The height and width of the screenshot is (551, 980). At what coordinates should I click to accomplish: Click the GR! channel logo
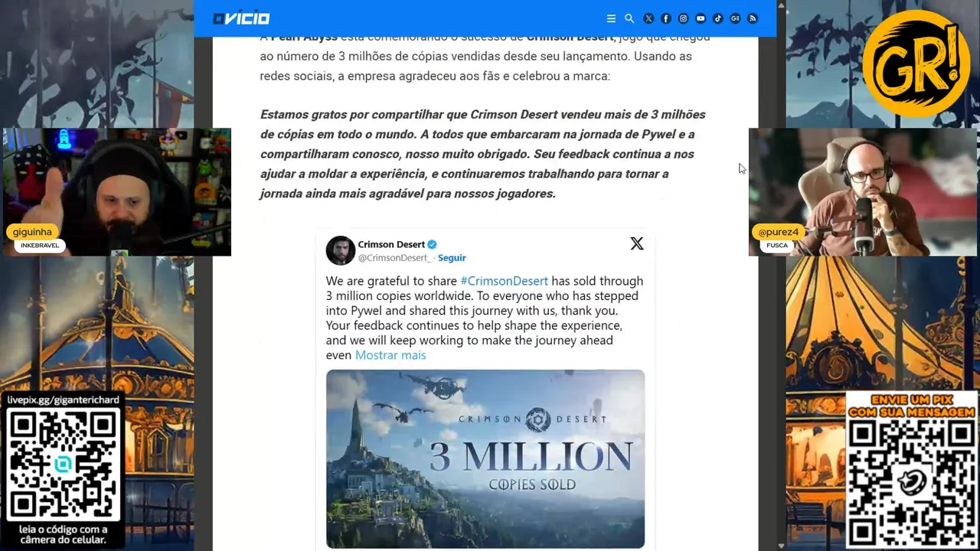(916, 63)
